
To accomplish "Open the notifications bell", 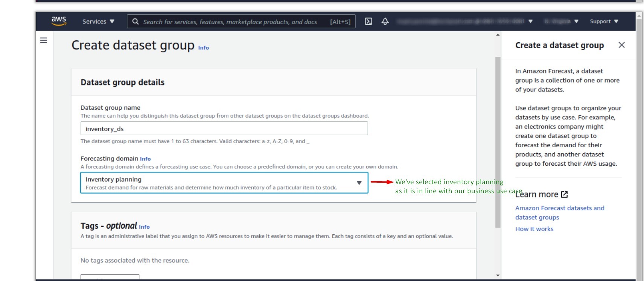I will (385, 21).
